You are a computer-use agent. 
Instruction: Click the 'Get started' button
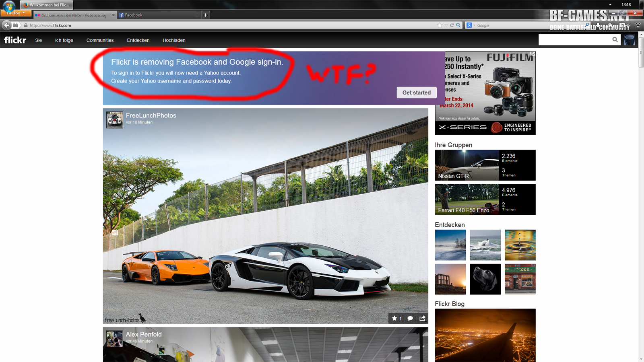pos(417,93)
